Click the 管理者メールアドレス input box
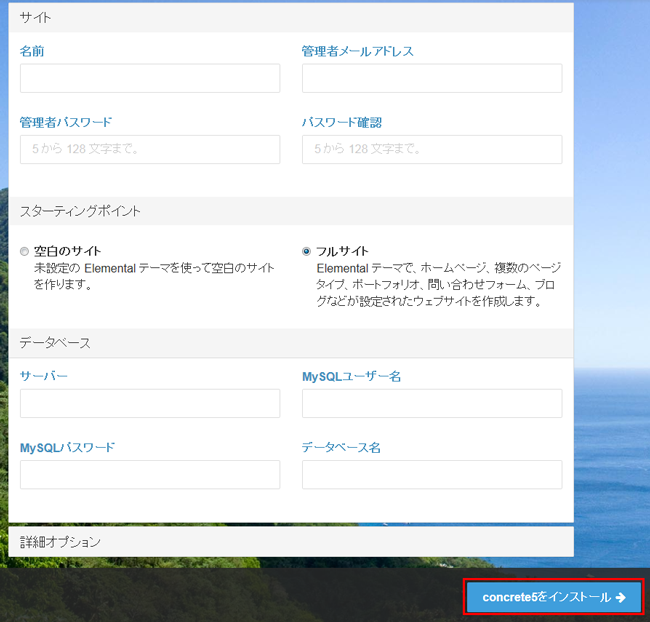Screen dimensions: 650x622 click(x=432, y=79)
